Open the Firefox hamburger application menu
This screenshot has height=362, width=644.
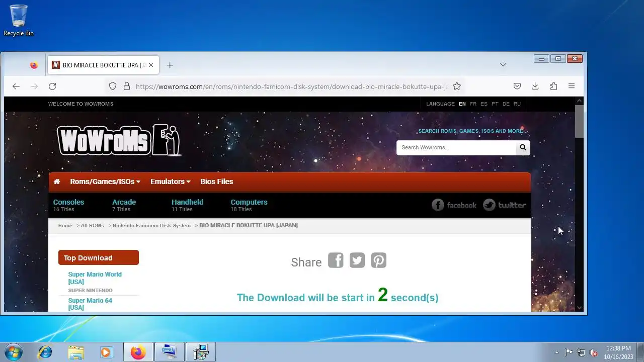click(x=572, y=86)
